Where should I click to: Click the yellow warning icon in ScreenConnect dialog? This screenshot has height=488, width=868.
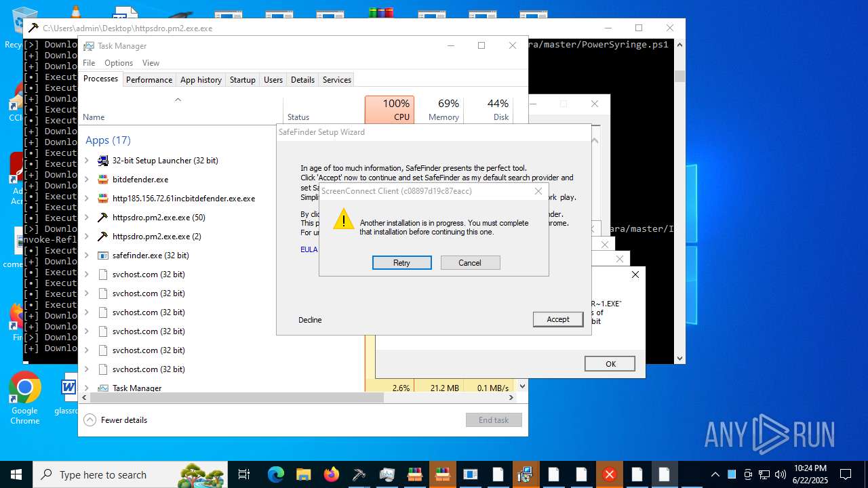(344, 219)
